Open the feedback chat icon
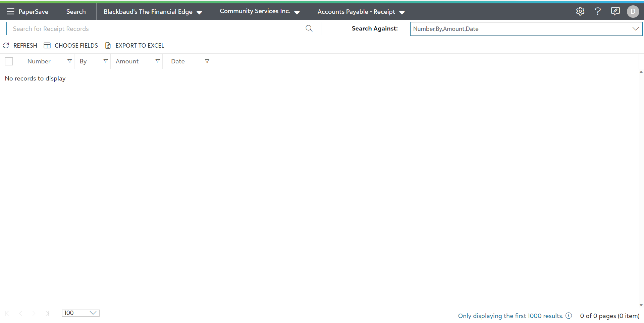Image resolution: width=644 pixels, height=323 pixels. click(615, 11)
